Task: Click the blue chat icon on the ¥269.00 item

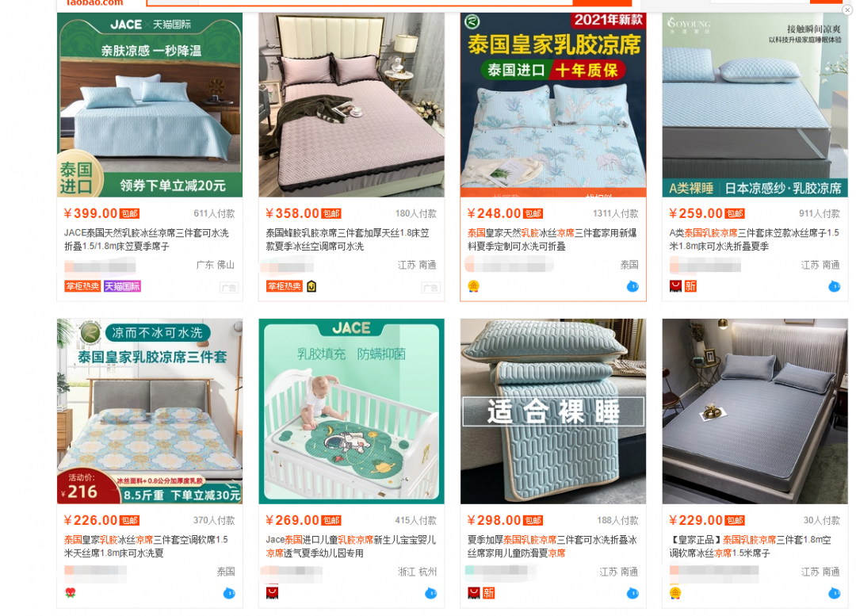Action: click(430, 593)
